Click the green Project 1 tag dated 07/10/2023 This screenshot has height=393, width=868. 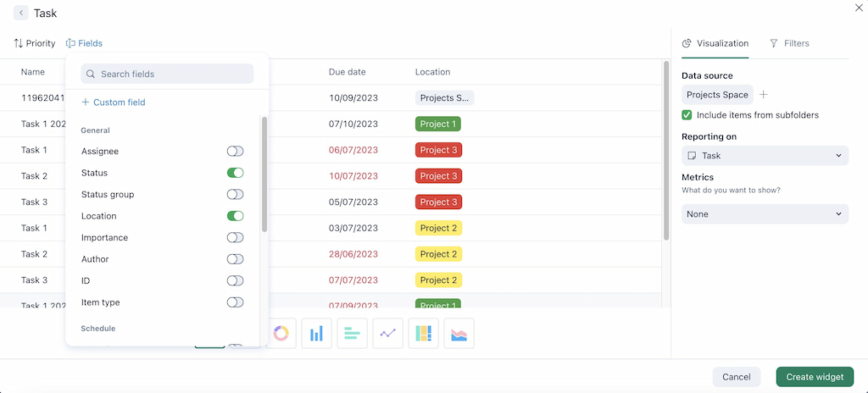[x=438, y=124]
